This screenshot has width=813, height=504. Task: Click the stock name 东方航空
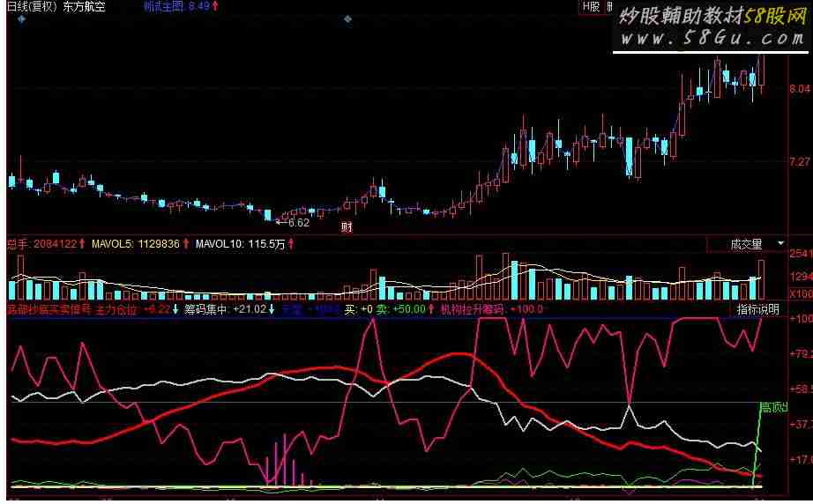84,7
